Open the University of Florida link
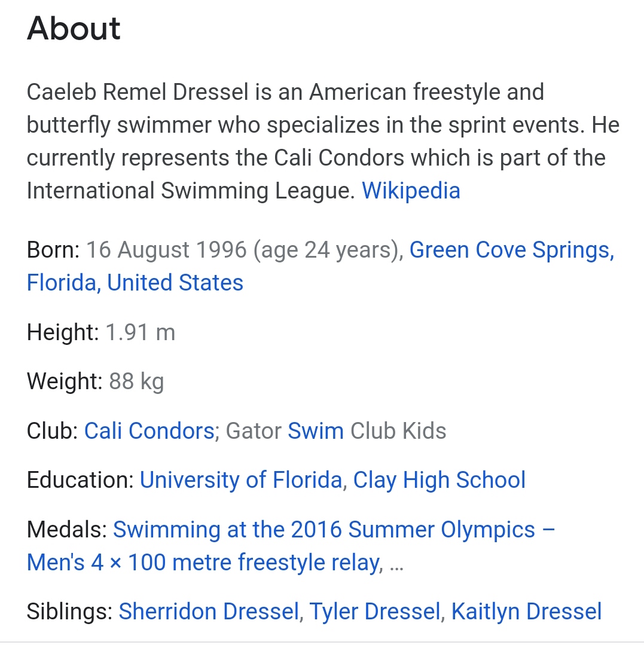The height and width of the screenshot is (654, 644). coord(240,480)
